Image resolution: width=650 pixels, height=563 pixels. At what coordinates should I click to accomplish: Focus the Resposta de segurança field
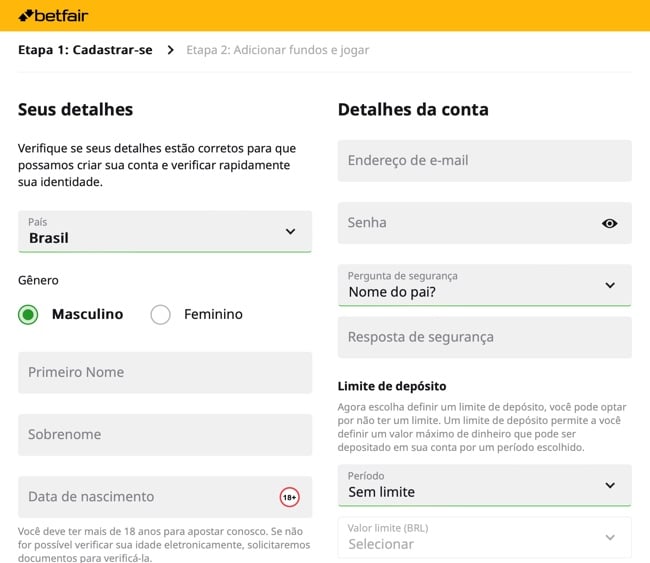tap(485, 337)
